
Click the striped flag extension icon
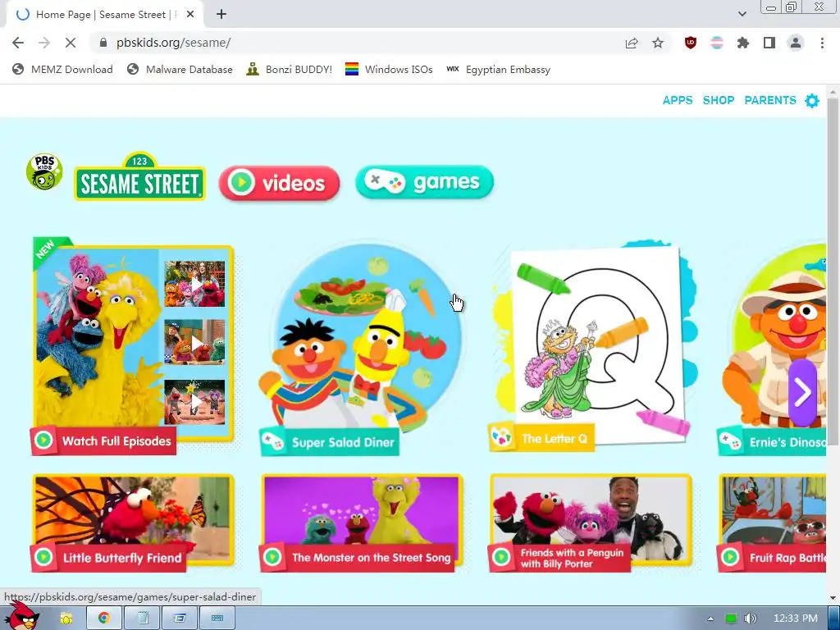tap(717, 43)
